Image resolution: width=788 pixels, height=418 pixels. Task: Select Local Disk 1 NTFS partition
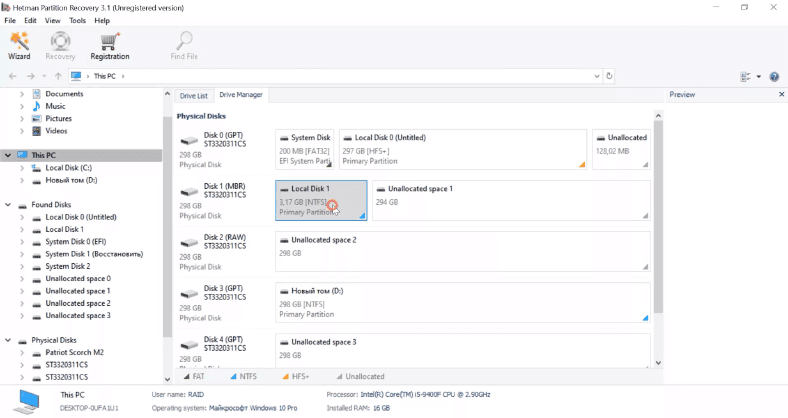(x=321, y=200)
